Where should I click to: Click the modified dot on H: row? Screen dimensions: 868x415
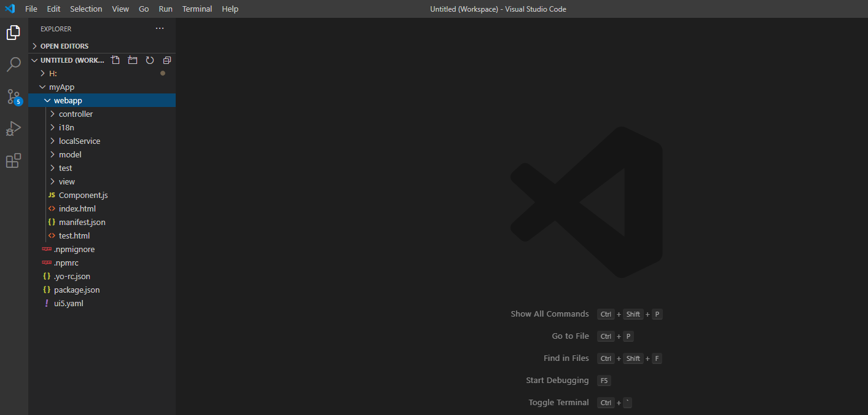163,73
